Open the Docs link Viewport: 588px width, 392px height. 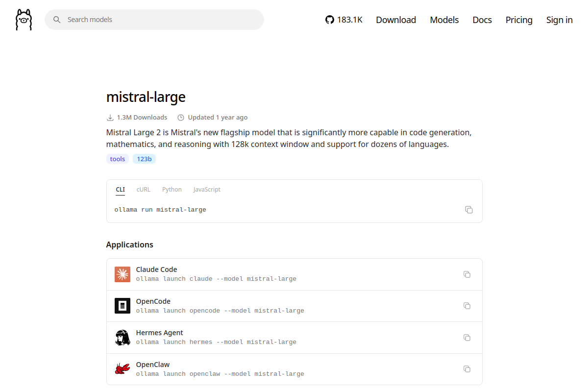482,20
